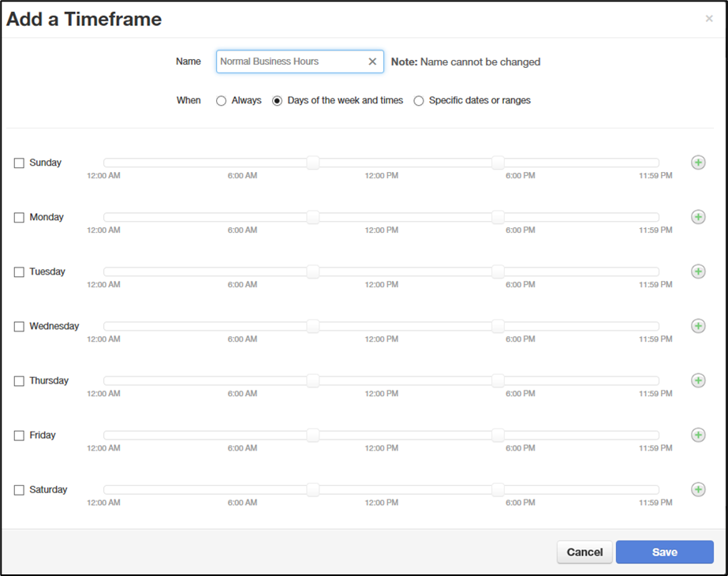Close the Add a Timeframe dialog

(x=708, y=19)
